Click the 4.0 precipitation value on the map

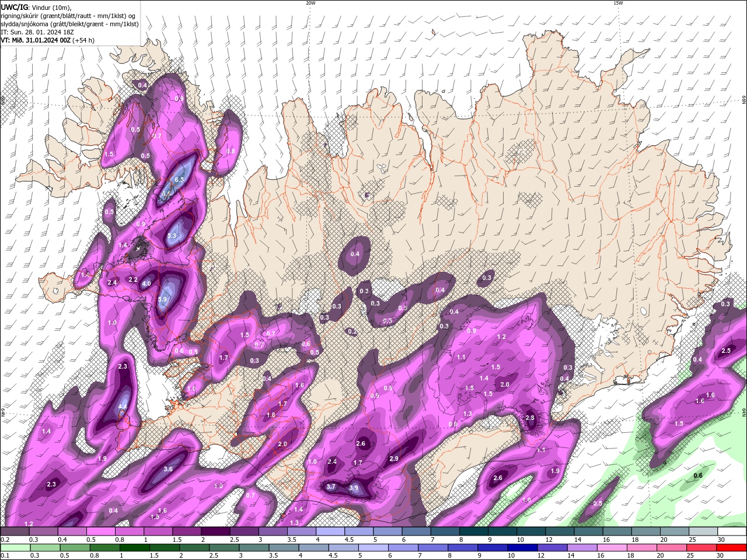(146, 283)
